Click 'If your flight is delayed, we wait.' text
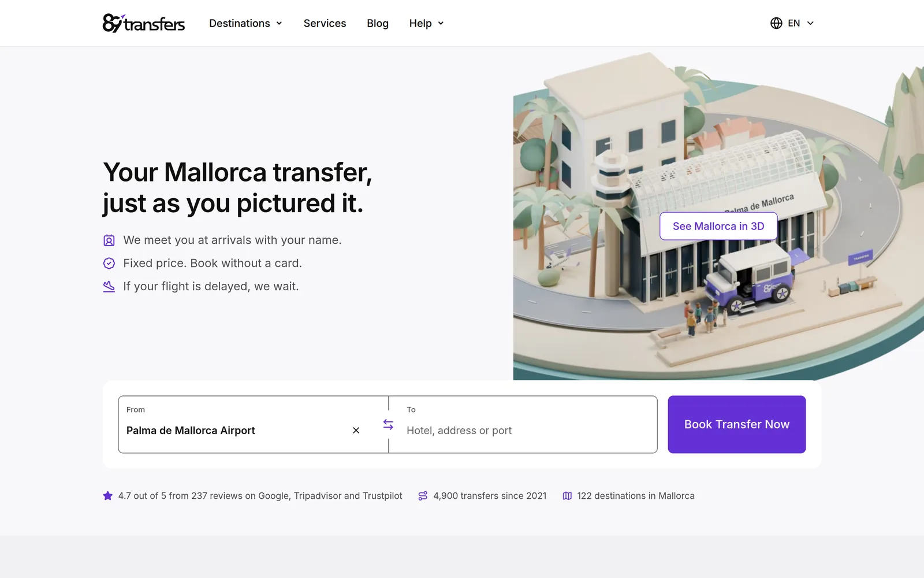 (211, 286)
